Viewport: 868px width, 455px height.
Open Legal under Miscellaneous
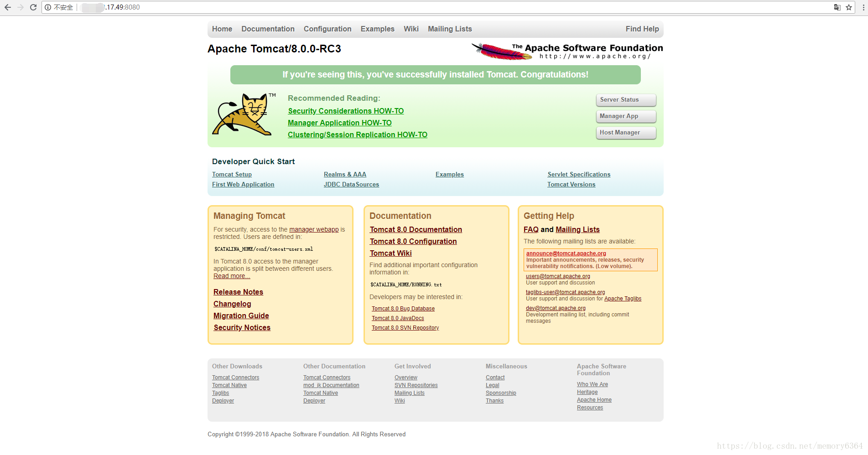coord(493,386)
